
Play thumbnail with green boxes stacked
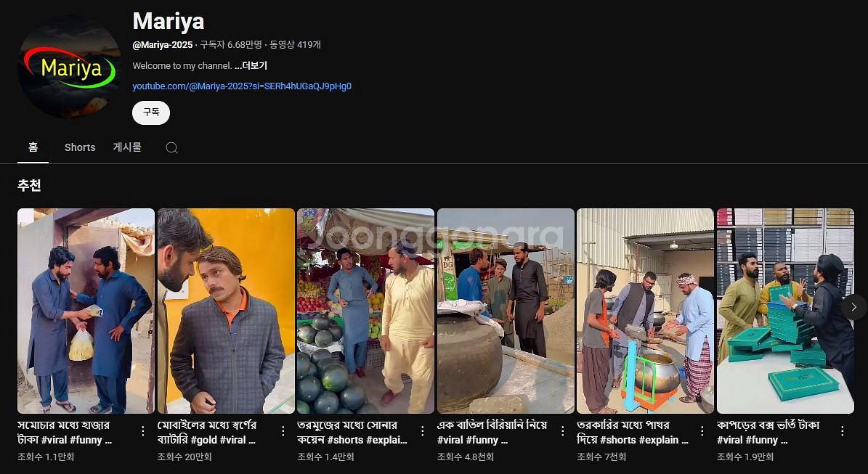(x=785, y=311)
